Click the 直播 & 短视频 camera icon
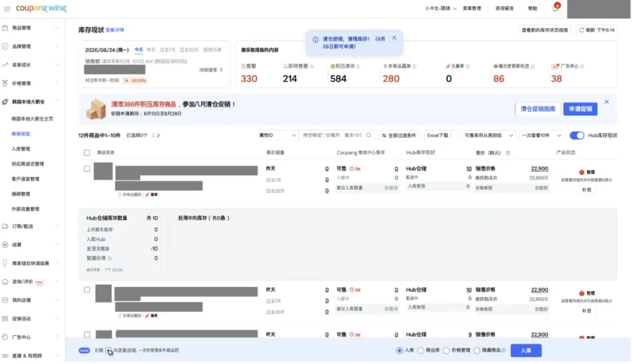Screen dimensions: 632x364 [5, 356]
